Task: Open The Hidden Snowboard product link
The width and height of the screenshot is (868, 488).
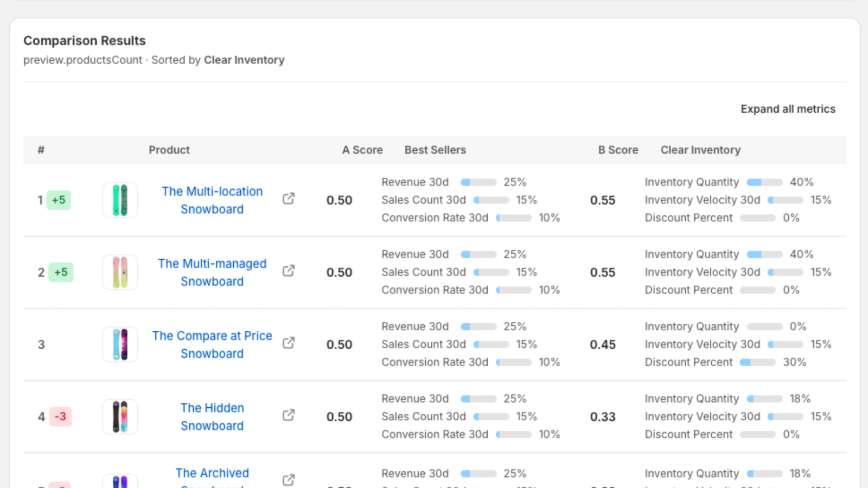Action: point(212,416)
